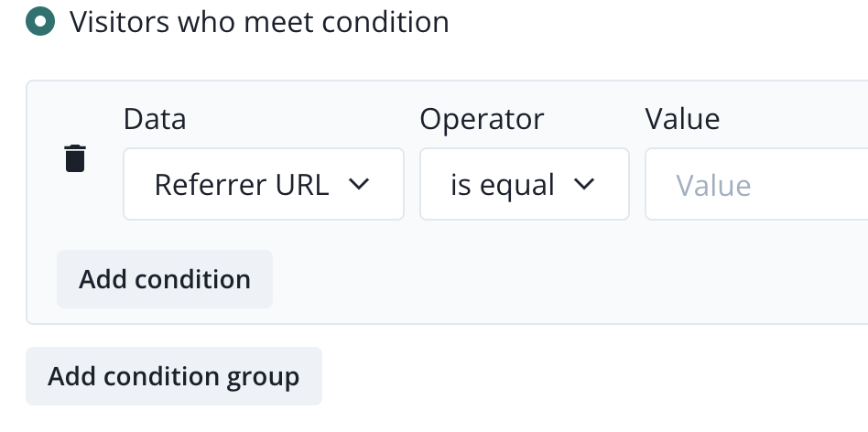
Task: Focus the Value input field
Action: tap(760, 184)
